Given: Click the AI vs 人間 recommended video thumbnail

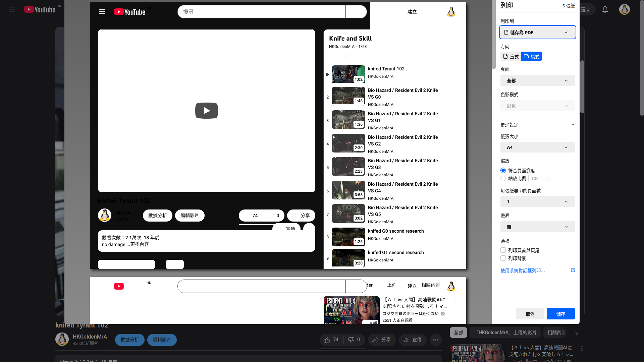Looking at the screenshot, I should coord(478,353).
